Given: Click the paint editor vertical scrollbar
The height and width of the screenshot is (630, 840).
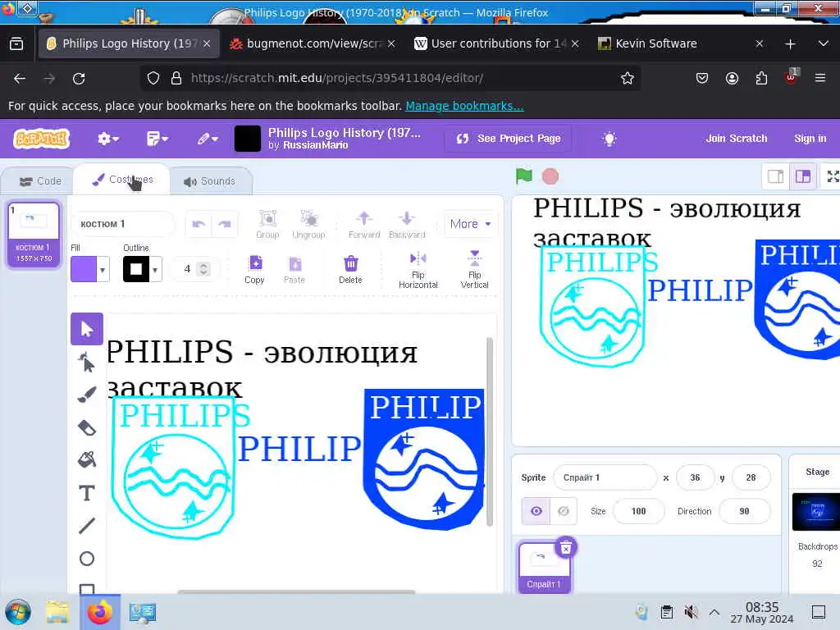Looking at the screenshot, I should (489, 431).
